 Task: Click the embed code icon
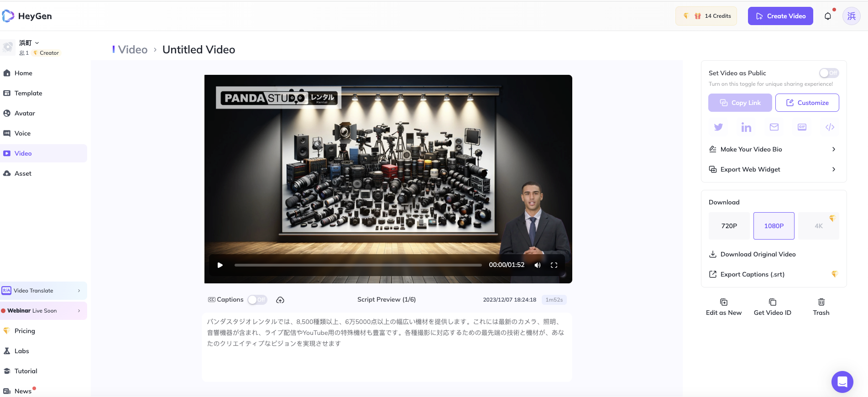pos(830,127)
